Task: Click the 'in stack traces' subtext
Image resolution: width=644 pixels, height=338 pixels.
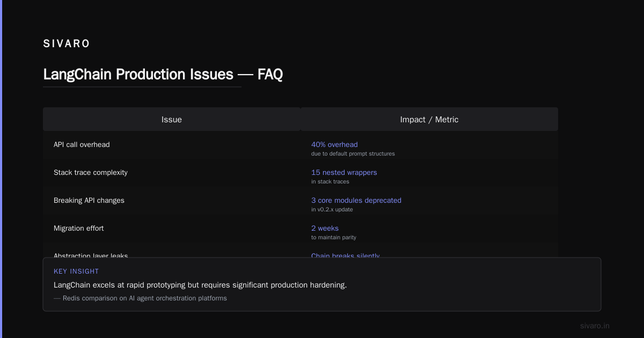Action: point(330,181)
